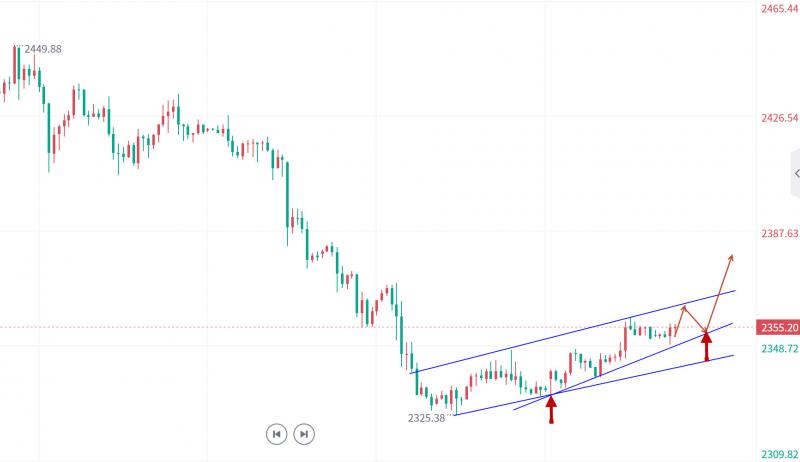Click the 2355.20 current price label

(778, 328)
